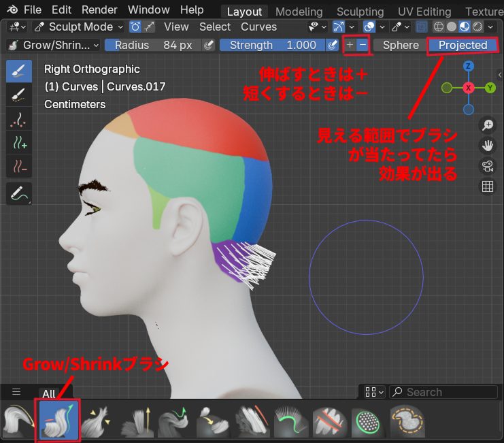Select the Comb brush thumbnail
This screenshot has height=443, width=504.
click(18, 421)
